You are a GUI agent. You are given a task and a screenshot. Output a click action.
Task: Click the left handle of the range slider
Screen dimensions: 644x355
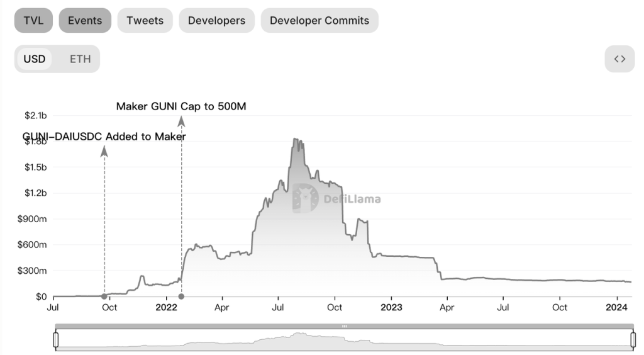click(x=56, y=340)
